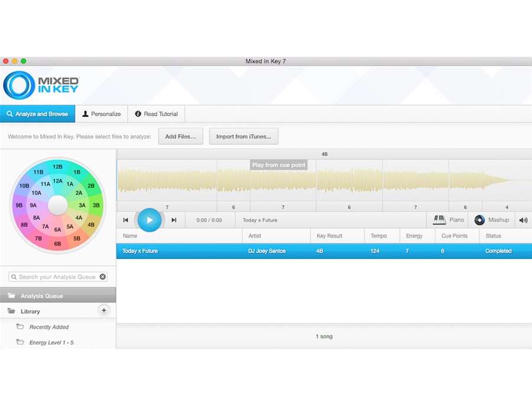Viewport: 532px width, 406px height.
Task: Select 3B segment on Camelot wheel
Action: [x=96, y=205]
